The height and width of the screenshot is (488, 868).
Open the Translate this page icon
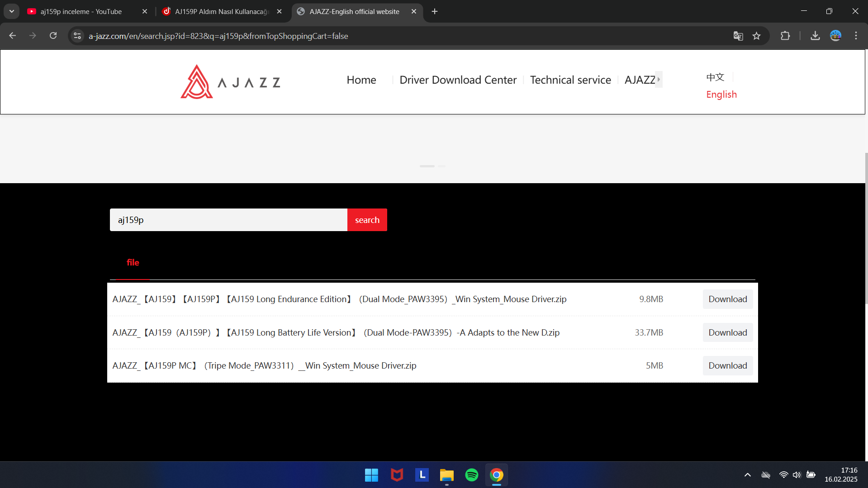(x=738, y=36)
